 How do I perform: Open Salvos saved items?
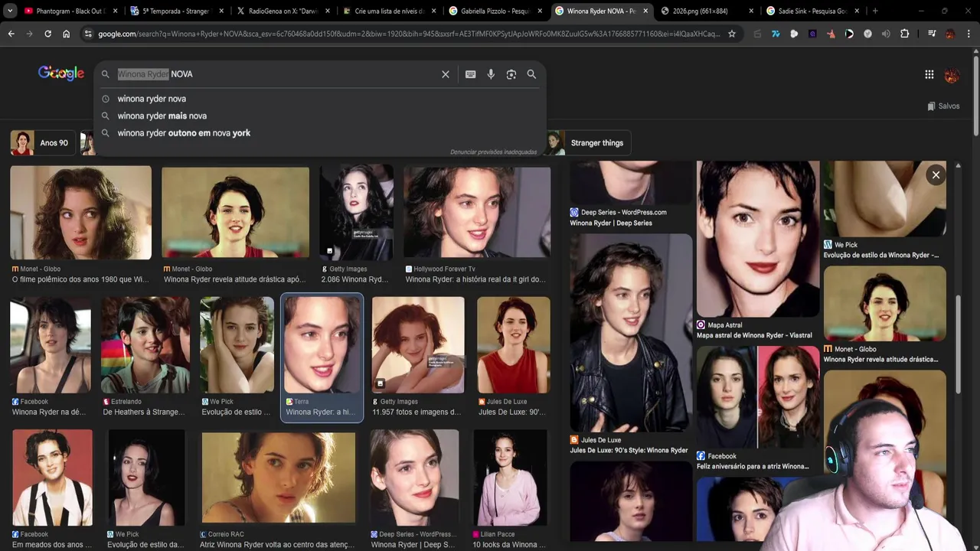pos(943,106)
